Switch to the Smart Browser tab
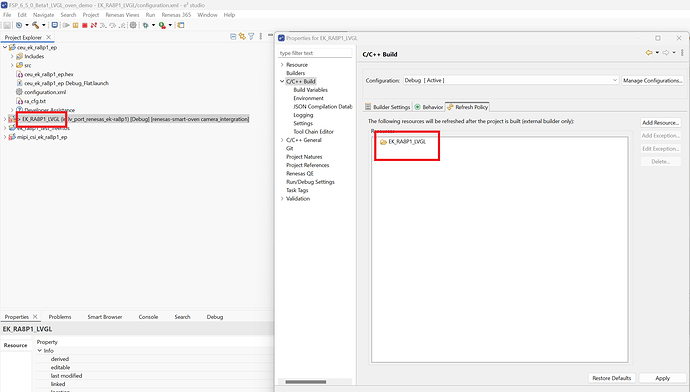This screenshot has width=690, height=392. click(x=105, y=317)
